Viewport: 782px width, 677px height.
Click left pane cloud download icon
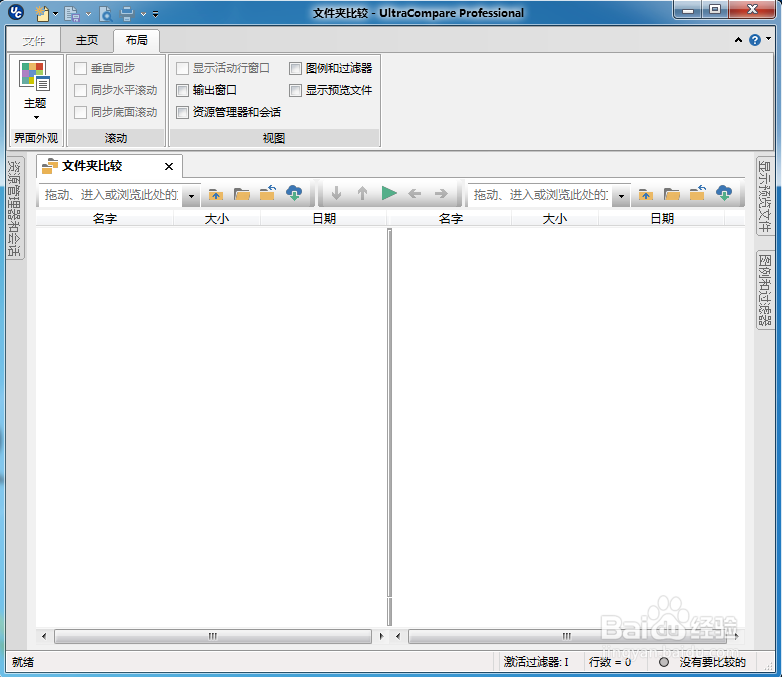coord(294,193)
